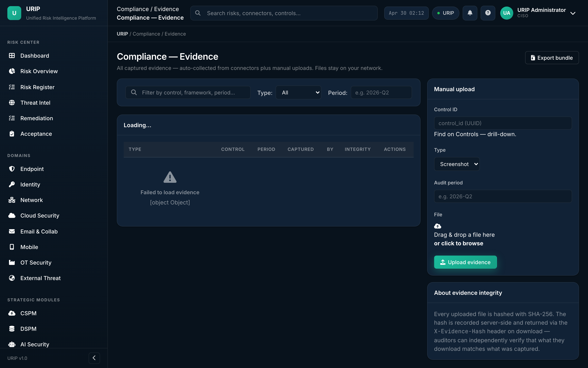Image resolution: width=588 pixels, height=368 pixels.
Task: Select Acceptance in the sidebar
Action: [36, 134]
